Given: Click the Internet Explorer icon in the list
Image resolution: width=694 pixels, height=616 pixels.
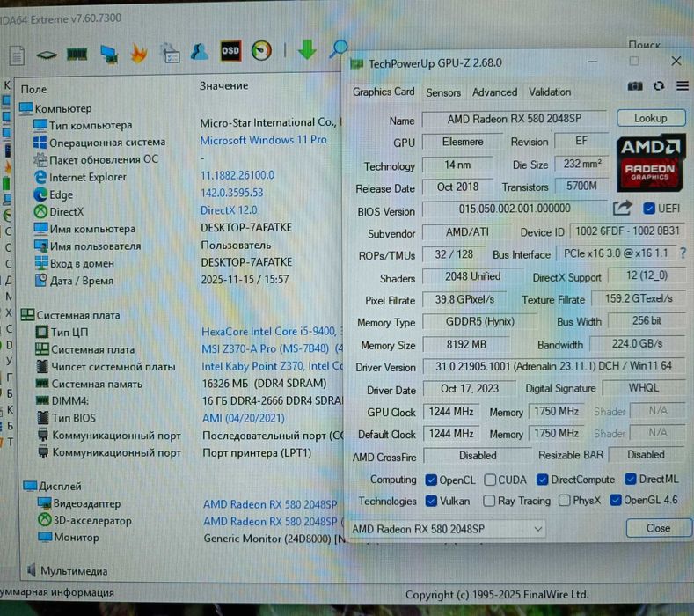Looking at the screenshot, I should click(x=40, y=177).
